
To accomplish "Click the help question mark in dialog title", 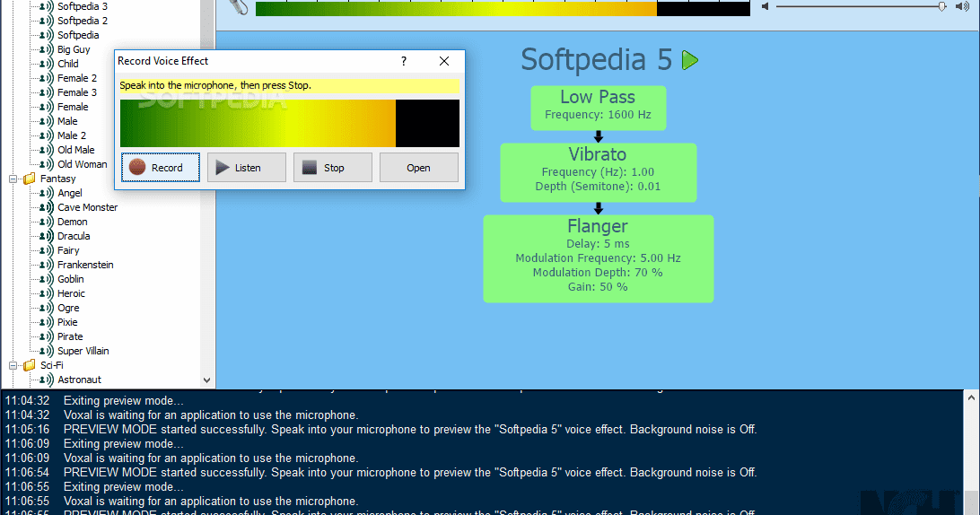I will coord(404,61).
